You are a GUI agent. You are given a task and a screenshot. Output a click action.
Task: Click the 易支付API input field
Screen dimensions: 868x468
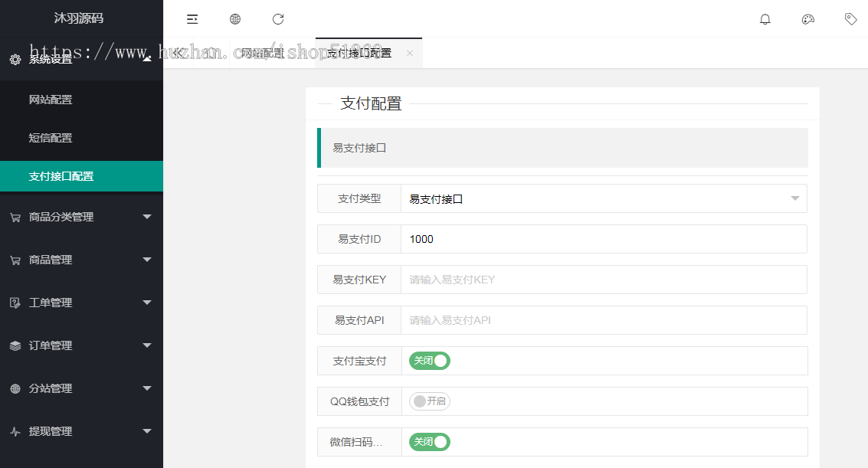[x=604, y=320]
